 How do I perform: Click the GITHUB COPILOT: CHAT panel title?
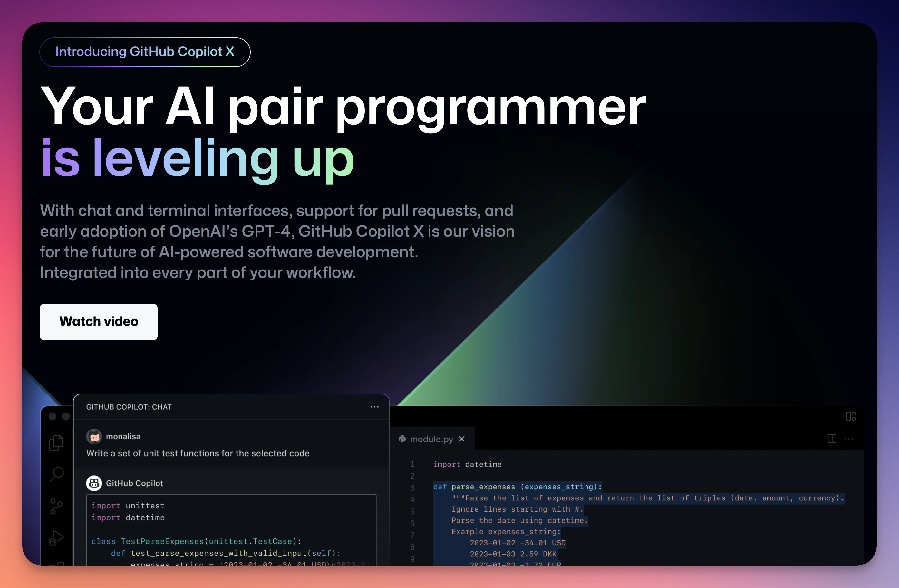(x=129, y=407)
